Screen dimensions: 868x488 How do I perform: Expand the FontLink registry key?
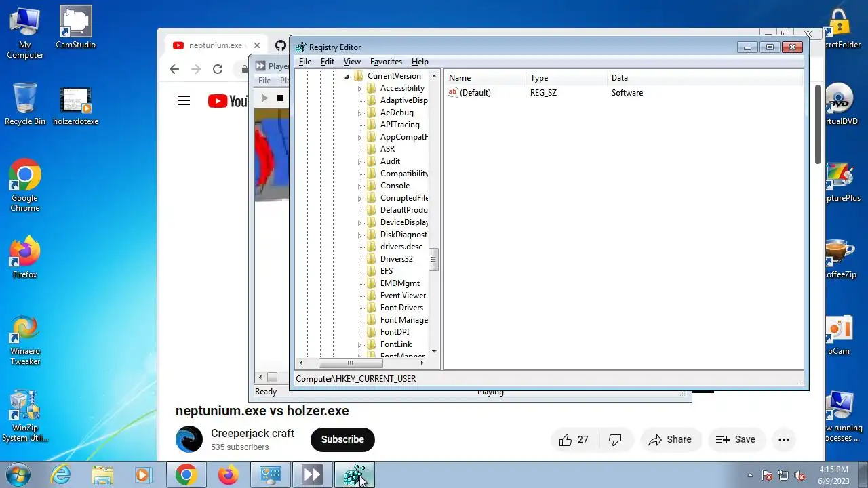tap(360, 345)
